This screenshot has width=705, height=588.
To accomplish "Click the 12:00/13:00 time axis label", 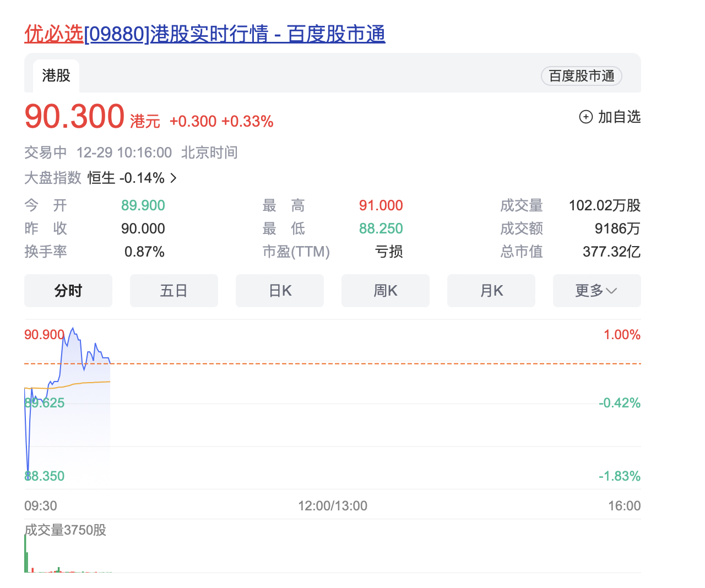I will [x=333, y=505].
